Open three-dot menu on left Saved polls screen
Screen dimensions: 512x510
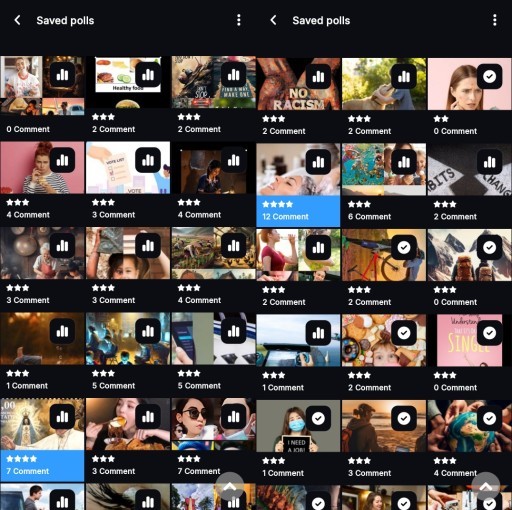(239, 20)
